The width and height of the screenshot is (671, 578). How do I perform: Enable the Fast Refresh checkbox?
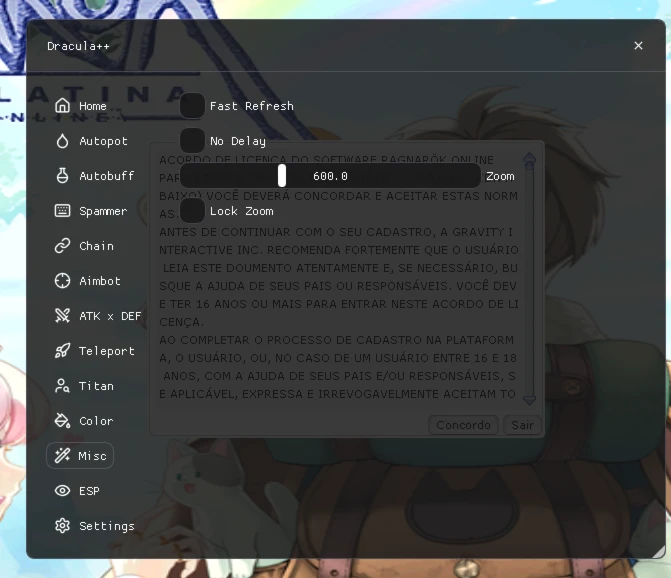(x=192, y=106)
